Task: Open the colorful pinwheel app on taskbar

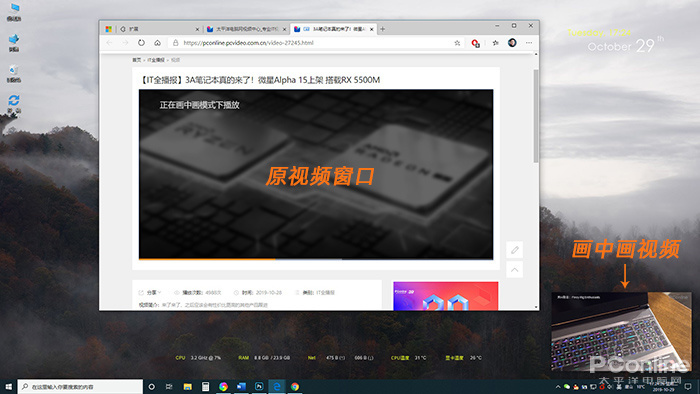Action: pos(223,386)
